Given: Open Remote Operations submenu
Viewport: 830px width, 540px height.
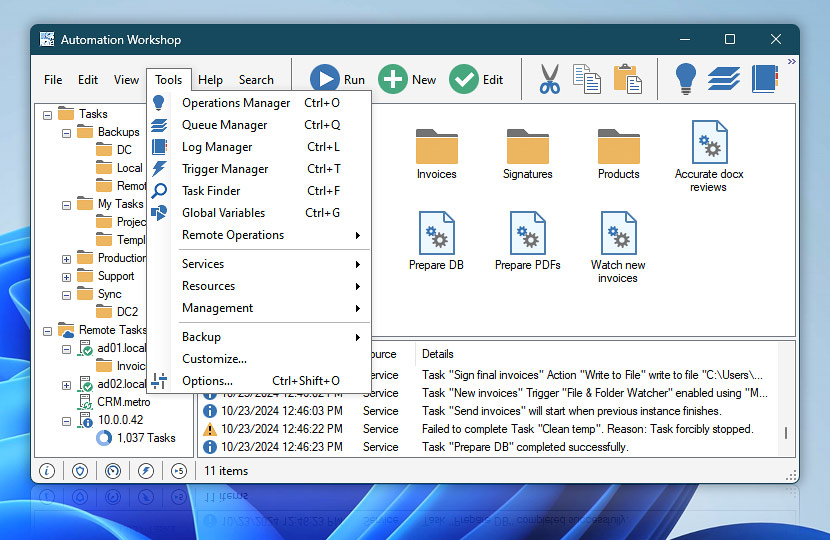Looking at the screenshot, I should 259,235.
